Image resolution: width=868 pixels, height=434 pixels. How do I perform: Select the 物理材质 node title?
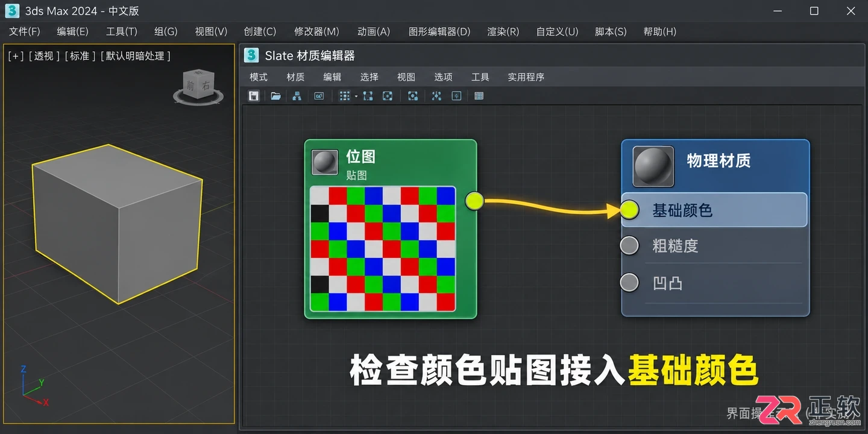719,161
